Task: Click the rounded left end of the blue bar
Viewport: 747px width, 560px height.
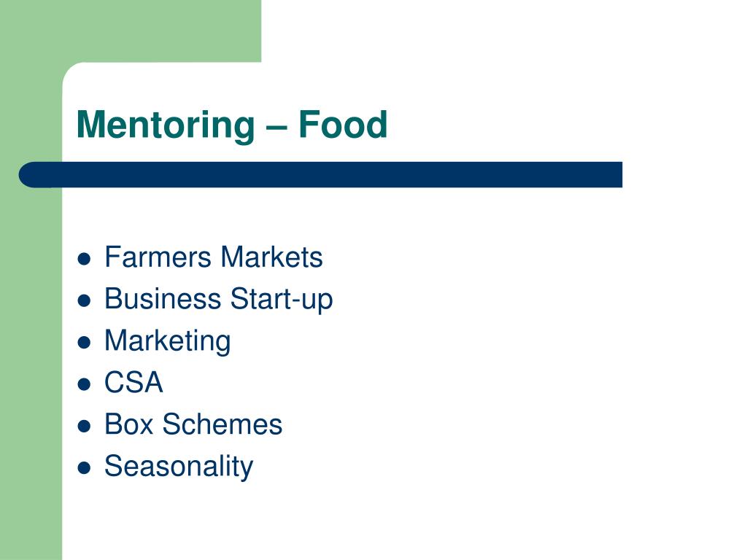Action: pos(31,175)
